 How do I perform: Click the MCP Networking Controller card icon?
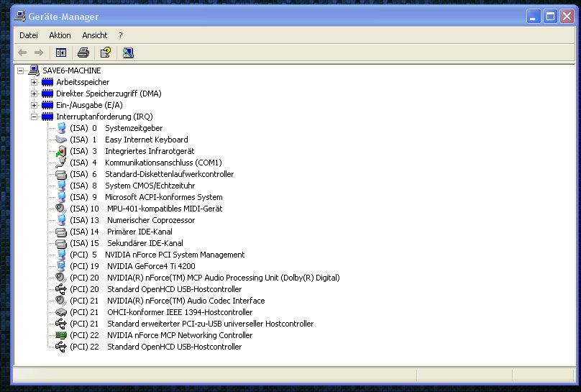point(61,335)
